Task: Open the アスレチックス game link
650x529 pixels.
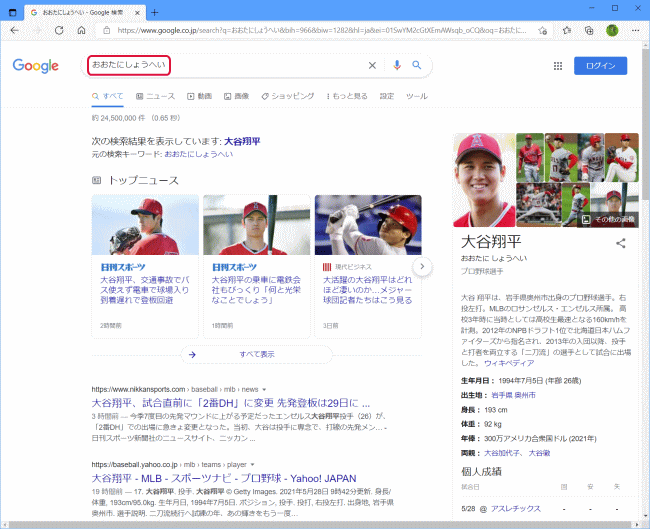Action: [516, 509]
